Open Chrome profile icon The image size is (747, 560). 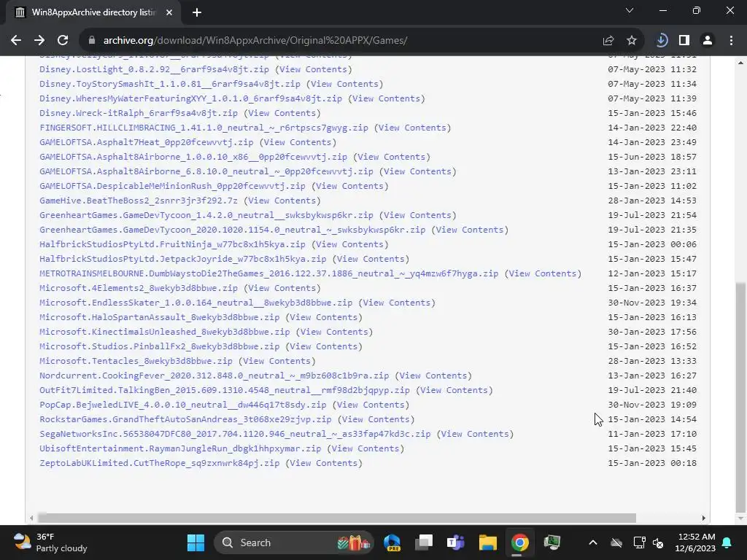pos(708,41)
